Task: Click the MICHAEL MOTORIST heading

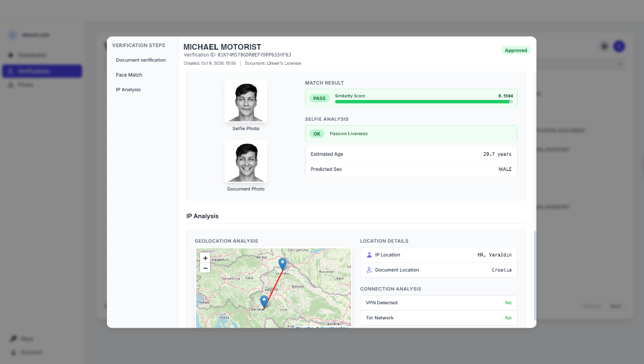Action: click(222, 47)
